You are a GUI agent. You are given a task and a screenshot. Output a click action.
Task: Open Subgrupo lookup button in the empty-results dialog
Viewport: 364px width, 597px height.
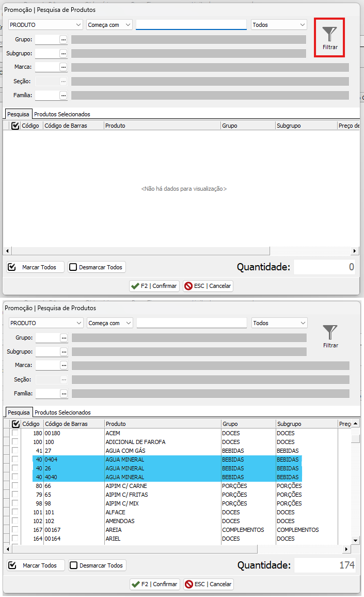tap(64, 53)
